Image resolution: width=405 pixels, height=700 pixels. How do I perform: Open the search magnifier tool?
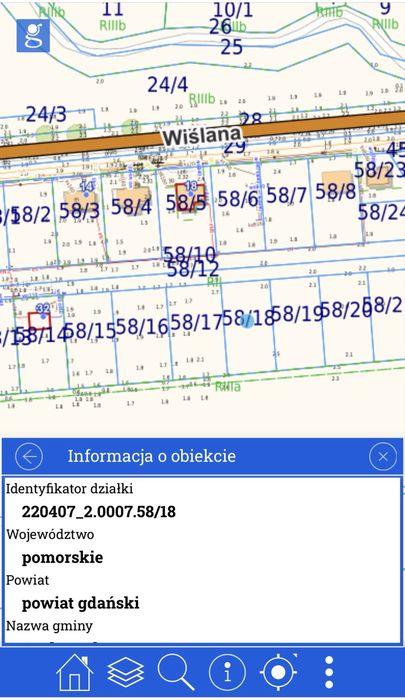[x=176, y=672]
